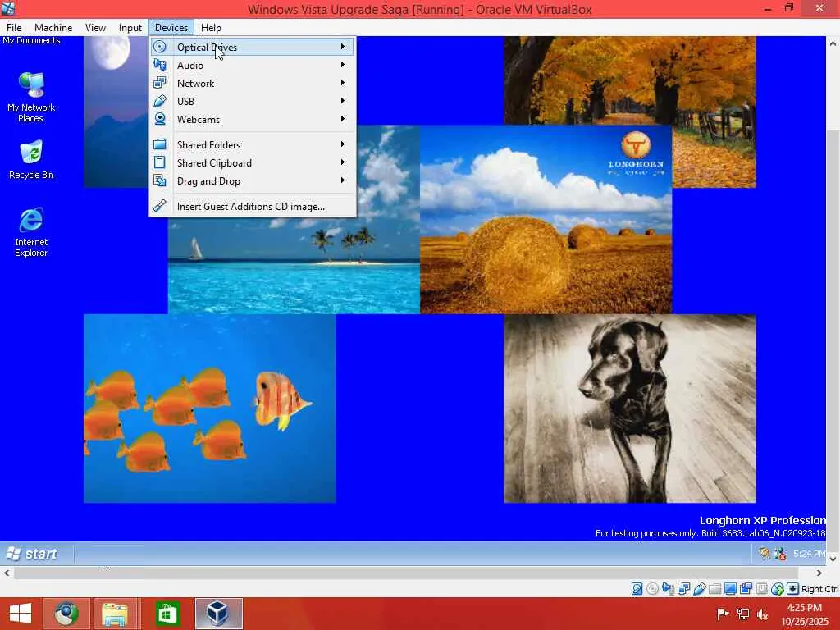Image resolution: width=840 pixels, height=630 pixels.
Task: Click the muted volume host tray icon
Action: 762,614
